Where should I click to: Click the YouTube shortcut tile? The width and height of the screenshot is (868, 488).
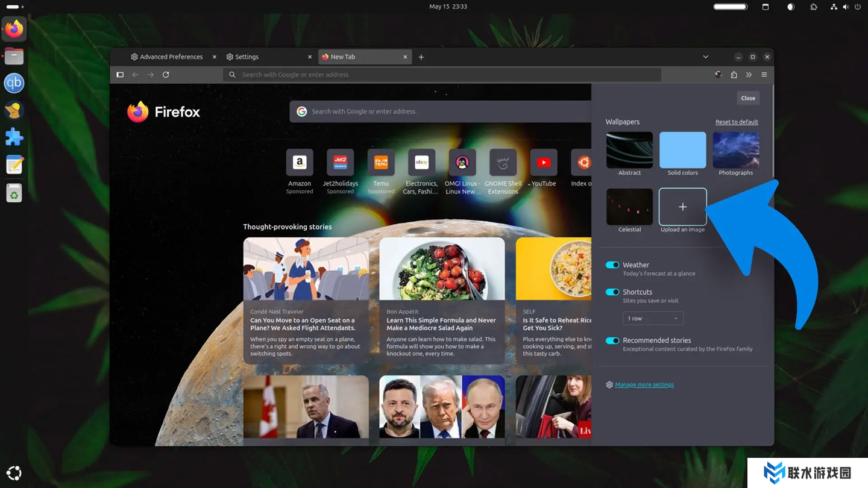pyautogui.click(x=543, y=163)
